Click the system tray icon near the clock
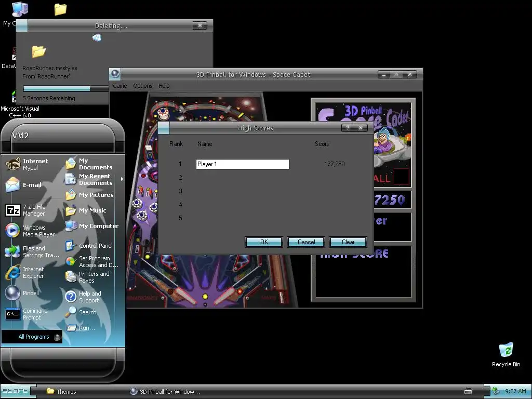The width and height of the screenshot is (532, 399). (496, 391)
